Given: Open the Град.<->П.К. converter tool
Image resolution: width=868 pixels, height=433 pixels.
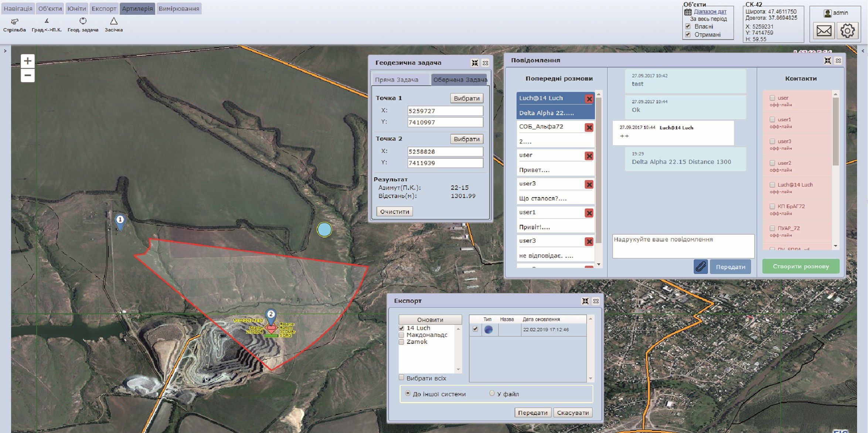Looking at the screenshot, I should coord(47,21).
